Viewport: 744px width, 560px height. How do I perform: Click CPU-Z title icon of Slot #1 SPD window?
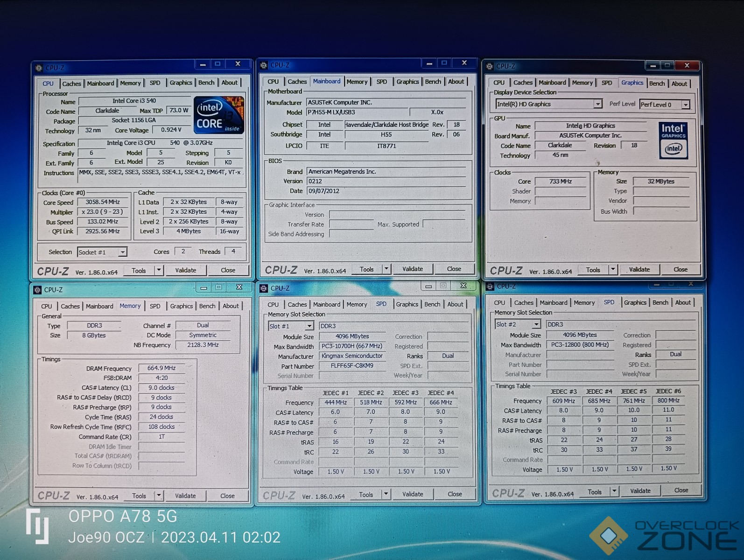264,288
